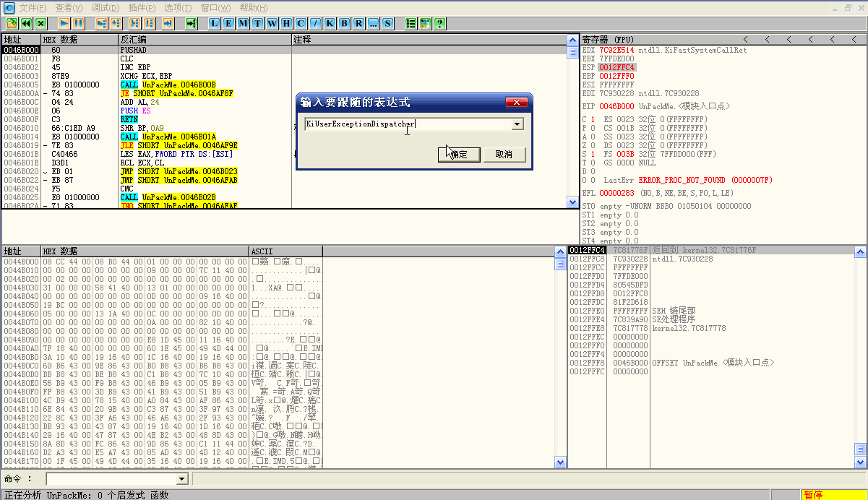This screenshot has width=868, height=500.
Task: Show the Executable modules window (E button)
Action: pyautogui.click(x=228, y=23)
